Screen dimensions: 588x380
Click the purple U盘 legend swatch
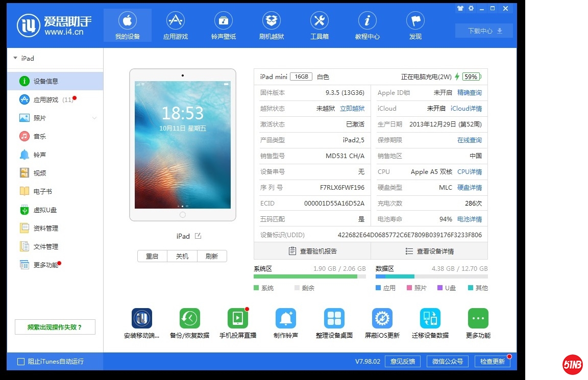coord(440,288)
